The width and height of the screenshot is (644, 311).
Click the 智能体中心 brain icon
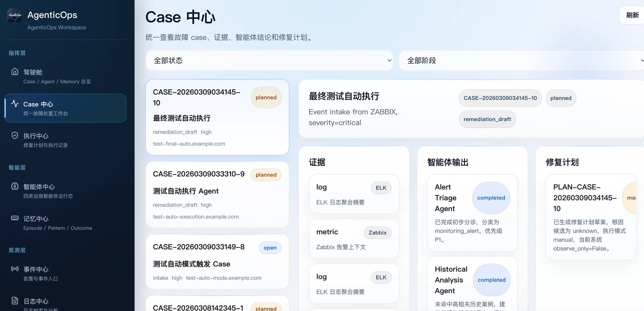click(x=15, y=186)
